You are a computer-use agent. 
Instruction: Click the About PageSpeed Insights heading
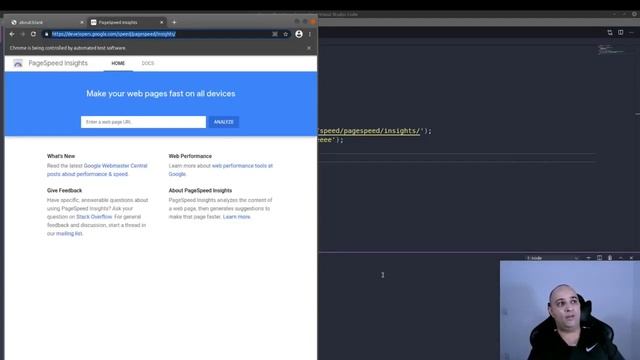200,190
